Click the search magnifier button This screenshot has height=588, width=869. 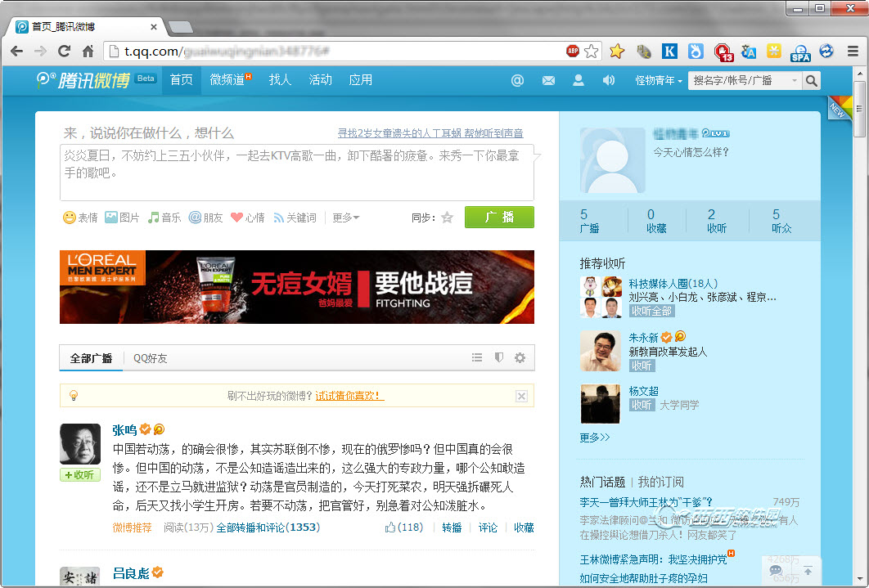812,81
